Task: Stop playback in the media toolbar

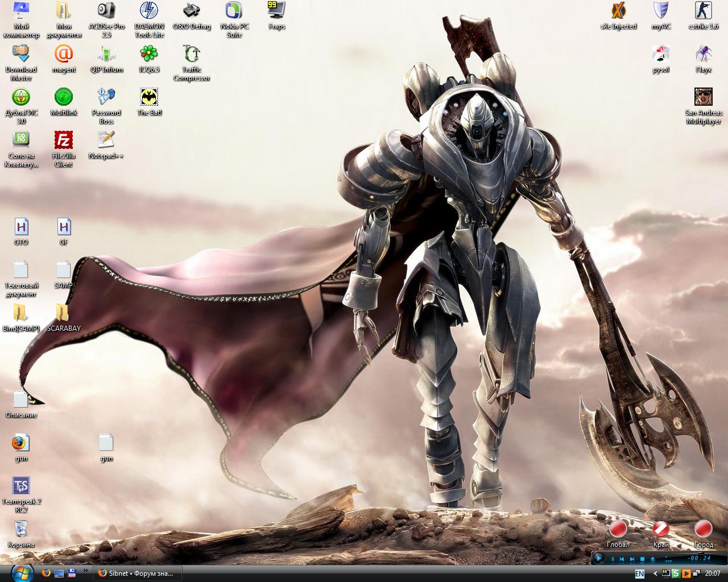Action: coord(642,559)
